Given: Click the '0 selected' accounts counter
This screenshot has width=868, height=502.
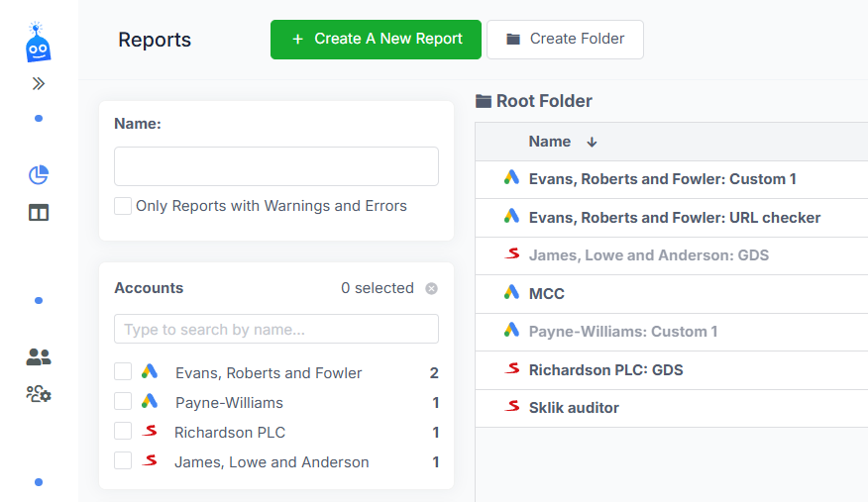Looking at the screenshot, I should point(378,288).
